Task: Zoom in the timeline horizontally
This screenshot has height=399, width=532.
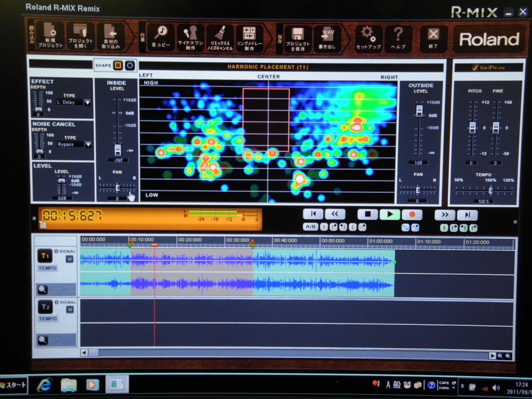Action: (x=508, y=356)
